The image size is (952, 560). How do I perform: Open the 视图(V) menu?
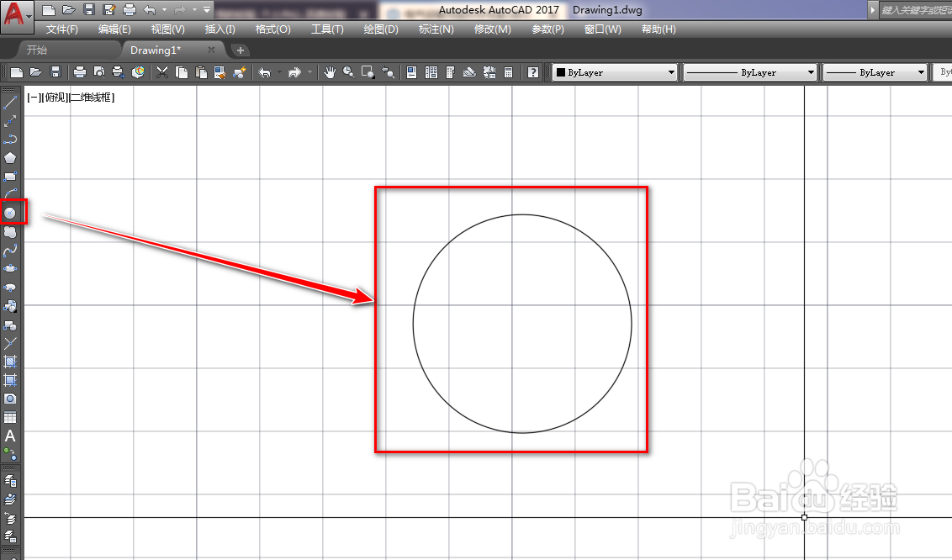point(167,29)
